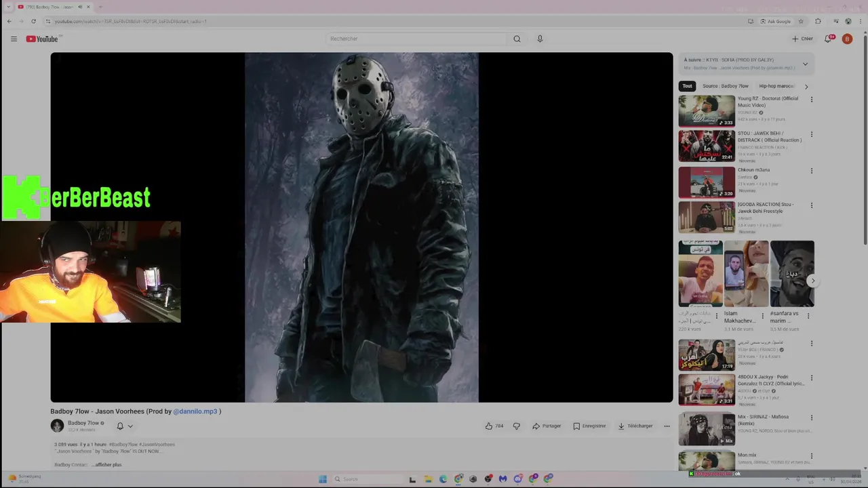Open Chkoun m3ana thumbnail
868x488 pixels.
point(707,182)
